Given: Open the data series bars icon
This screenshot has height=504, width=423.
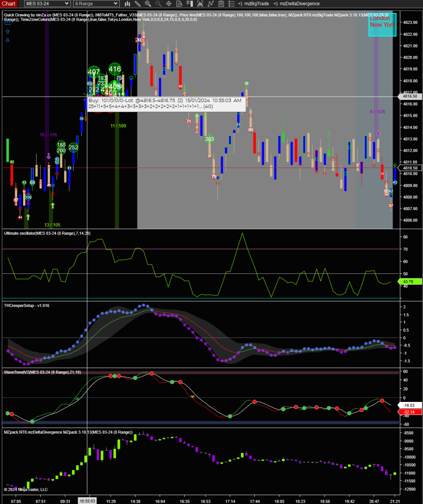Looking at the screenshot, I should [x=200, y=3].
